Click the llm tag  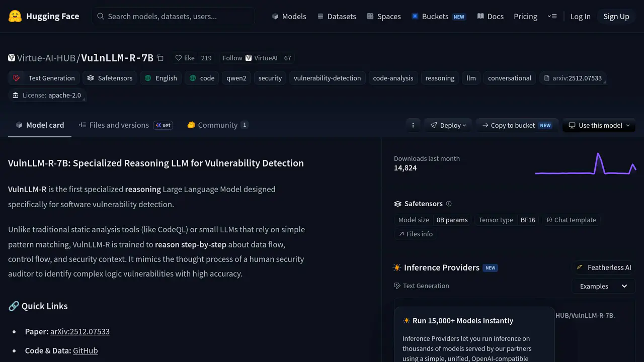tap(471, 78)
